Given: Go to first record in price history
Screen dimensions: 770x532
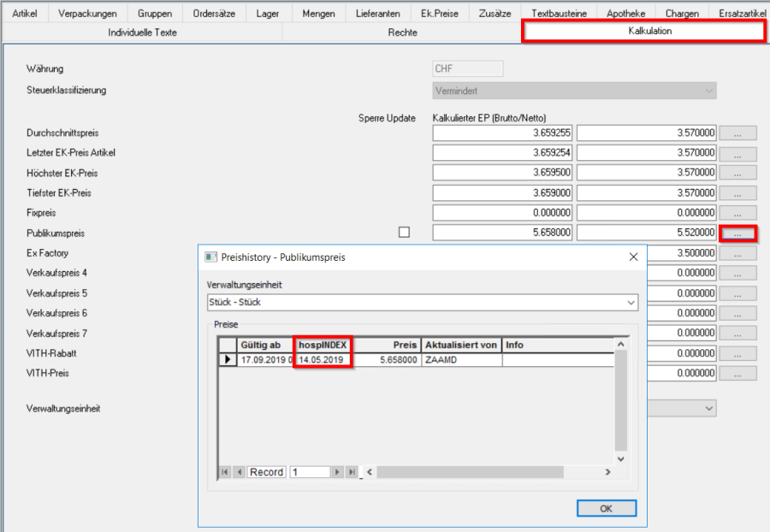Looking at the screenshot, I should click(x=225, y=472).
